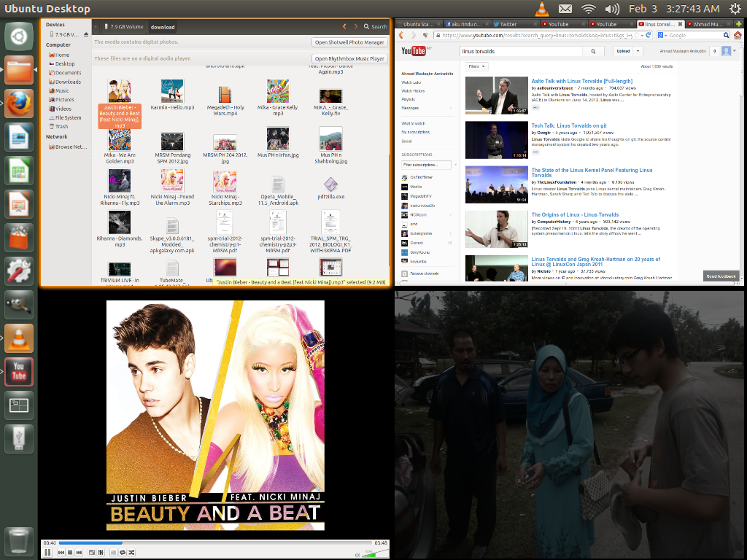Toggle the VLC playlist view

(x=113, y=553)
